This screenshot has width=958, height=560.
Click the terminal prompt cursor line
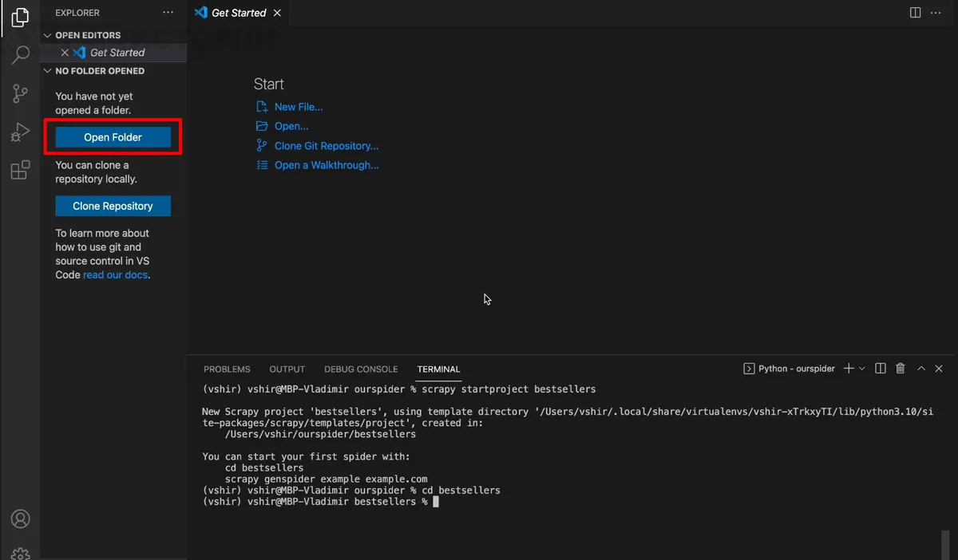(x=321, y=502)
